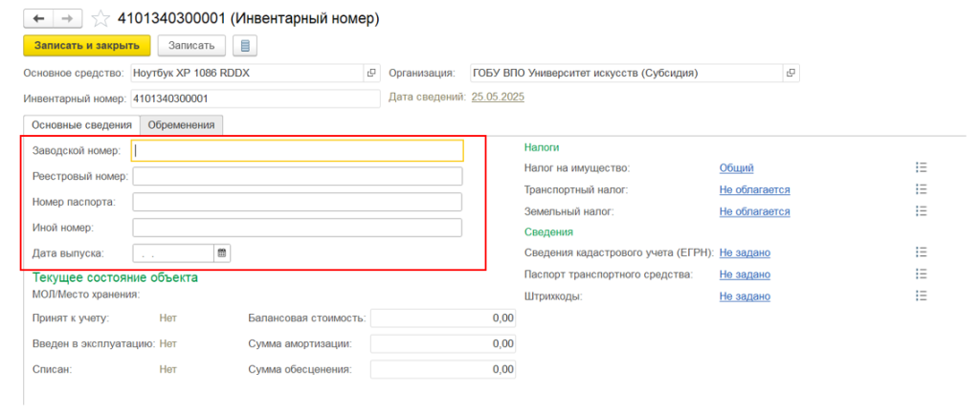The height and width of the screenshot is (417, 980).
Task: Click the Балансовая стоимость value field
Action: [x=442, y=318]
